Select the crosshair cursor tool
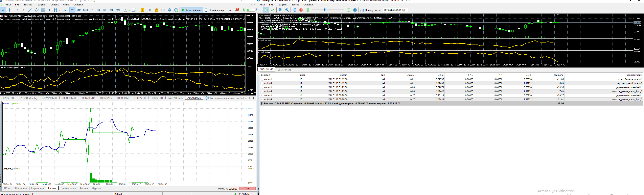Image resolution: width=644 pixels, height=195 pixels. click(10, 10)
